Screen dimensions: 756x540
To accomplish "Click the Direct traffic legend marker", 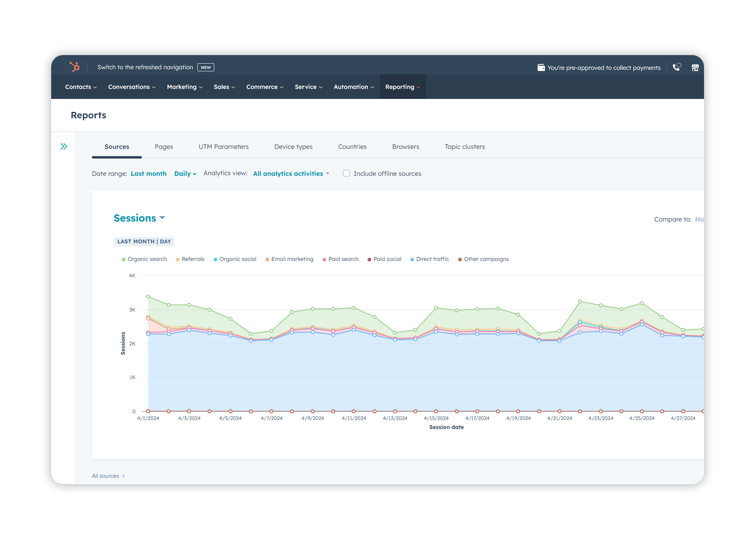I will click(x=412, y=259).
